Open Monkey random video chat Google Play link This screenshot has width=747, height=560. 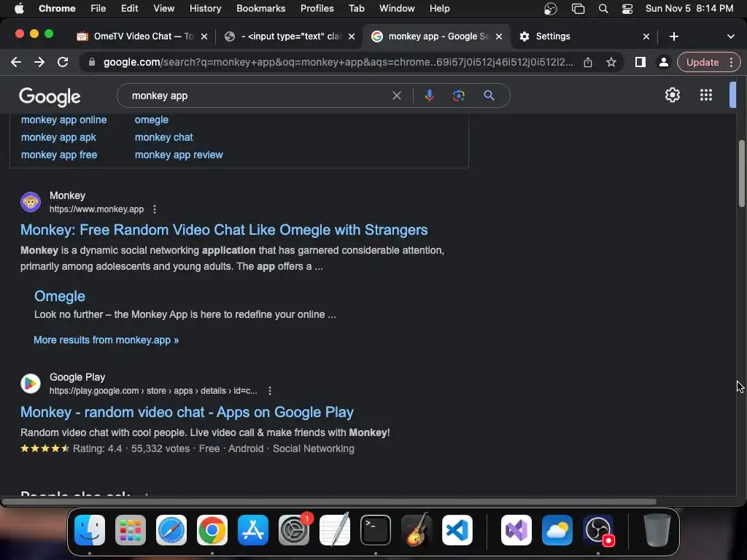pos(187,413)
